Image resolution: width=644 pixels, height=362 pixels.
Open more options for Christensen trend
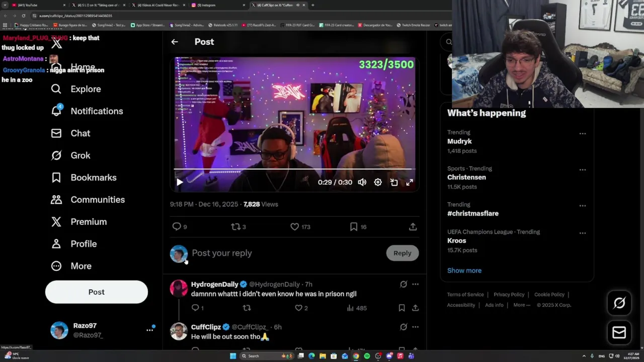coord(582,169)
